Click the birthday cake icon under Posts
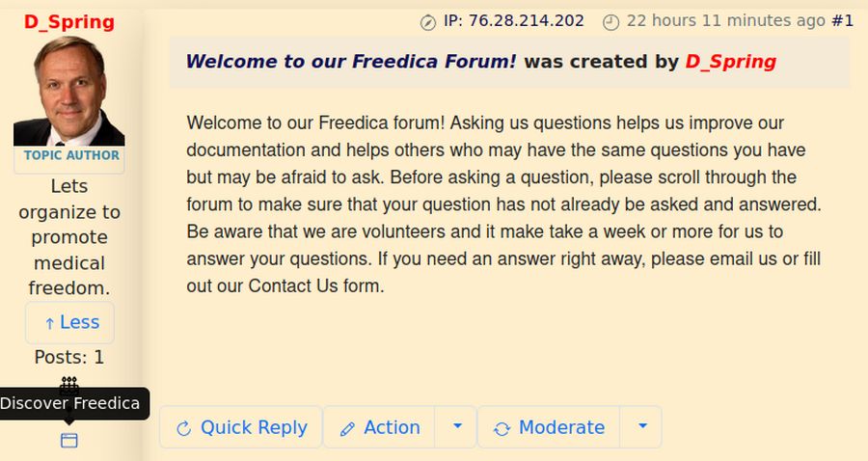Image resolution: width=868 pixels, height=461 pixels. tap(69, 383)
